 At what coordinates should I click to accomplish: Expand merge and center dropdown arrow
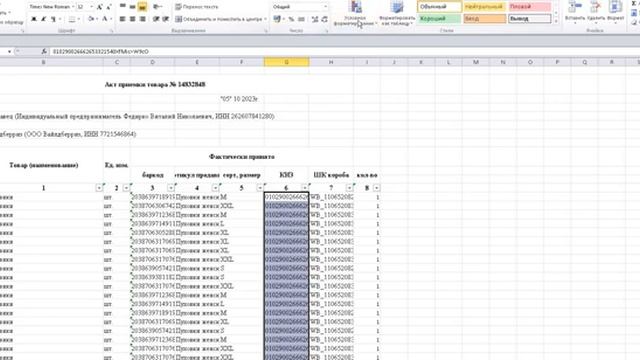(x=265, y=19)
